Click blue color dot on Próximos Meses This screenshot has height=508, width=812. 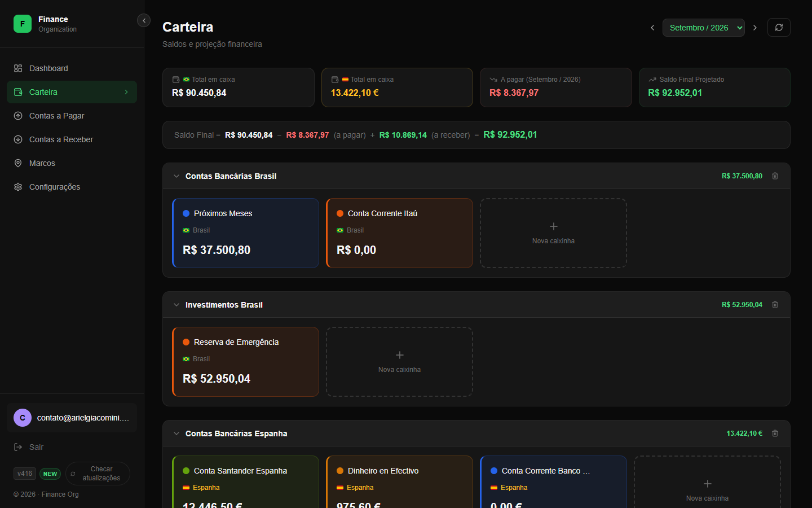(x=186, y=213)
